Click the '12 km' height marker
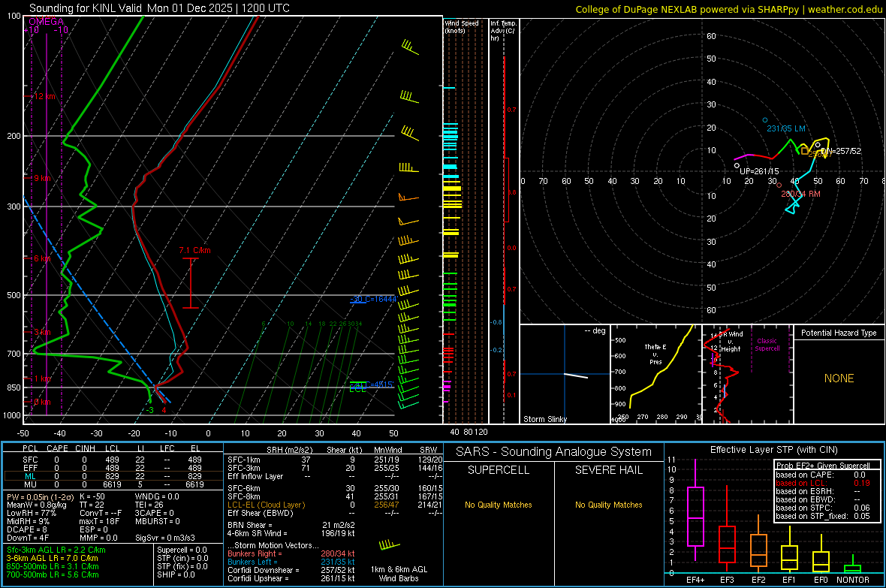886x588 pixels. click(x=44, y=96)
